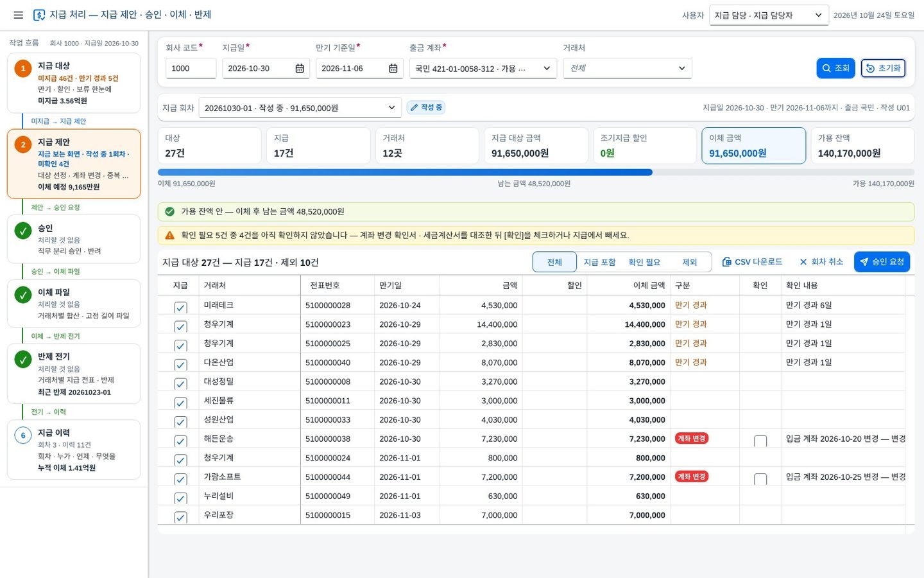Click the 이체 금액 progress bar
The width and height of the screenshot is (924, 578).
(536, 172)
